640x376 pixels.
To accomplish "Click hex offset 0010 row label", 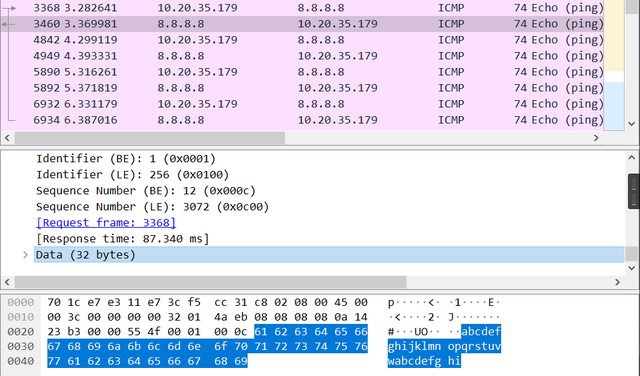I will [x=20, y=317].
